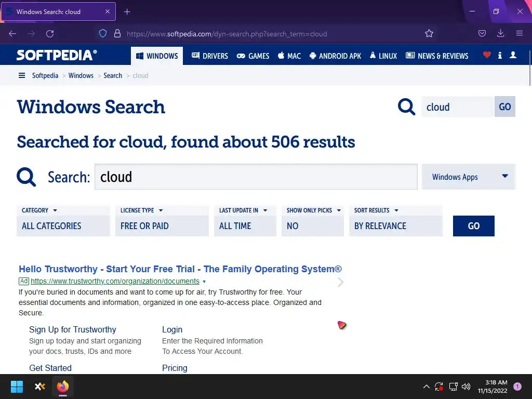Click the large magnifier next to Search label
The image size is (532, 399).
tap(26, 177)
